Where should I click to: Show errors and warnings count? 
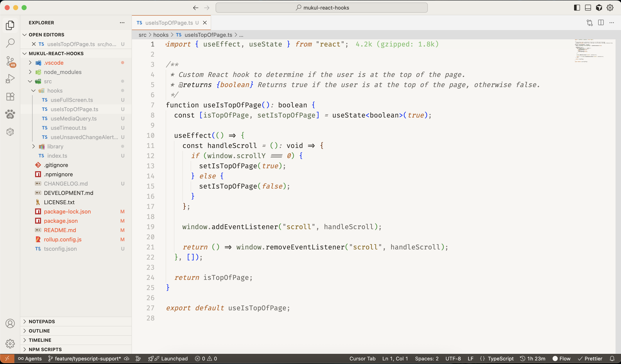(x=206, y=359)
